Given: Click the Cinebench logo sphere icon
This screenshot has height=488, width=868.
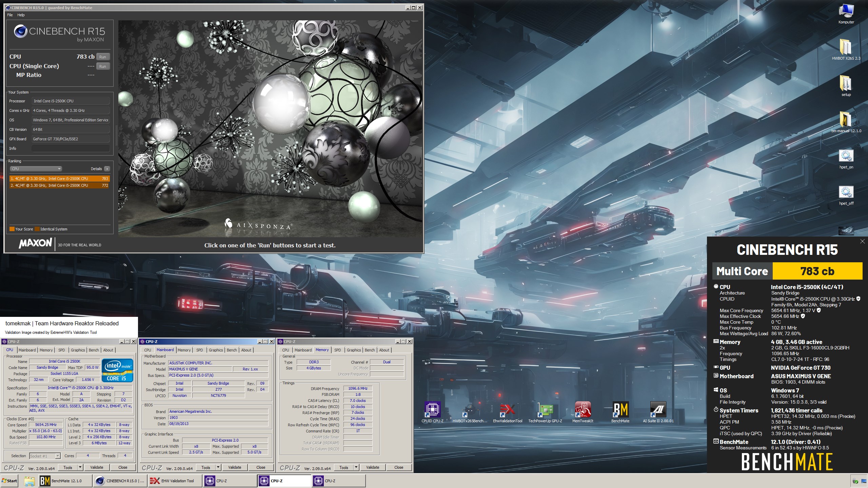Looking at the screenshot, I should (20, 31).
